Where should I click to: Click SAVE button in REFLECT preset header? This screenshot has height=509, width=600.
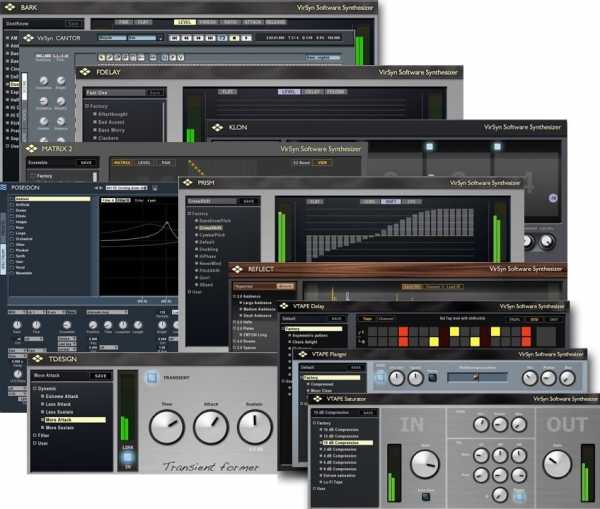(x=284, y=286)
